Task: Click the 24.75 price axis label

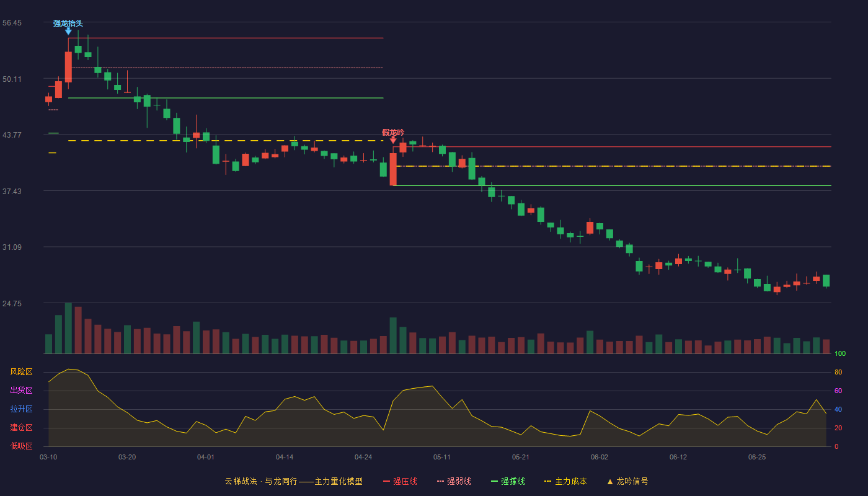Action: coord(12,304)
